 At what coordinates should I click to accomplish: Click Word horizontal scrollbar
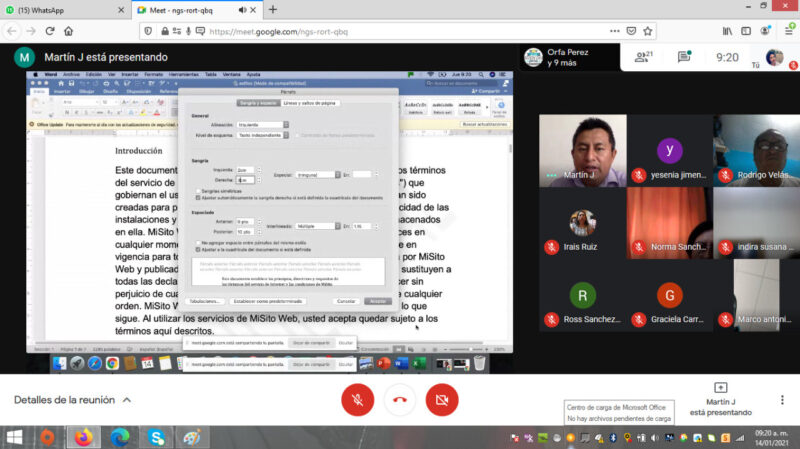coord(259,343)
